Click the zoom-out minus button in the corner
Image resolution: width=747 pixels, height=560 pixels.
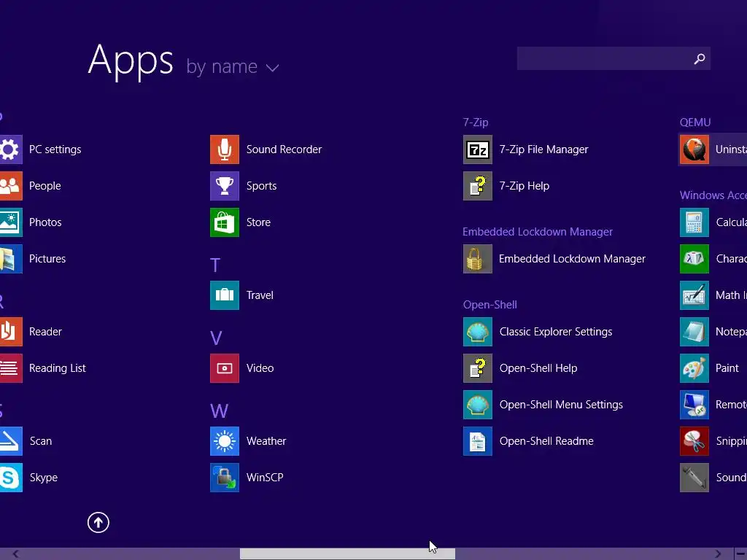[741, 554]
